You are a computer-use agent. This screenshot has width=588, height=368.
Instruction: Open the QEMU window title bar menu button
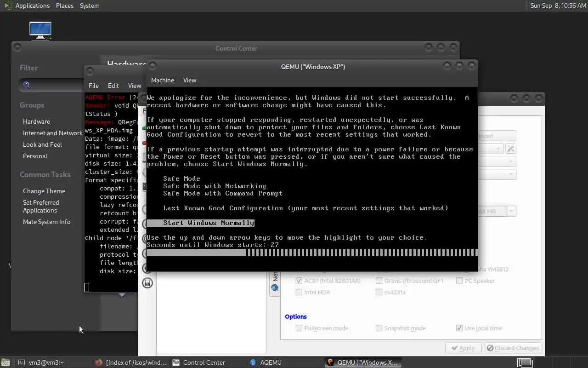(153, 66)
